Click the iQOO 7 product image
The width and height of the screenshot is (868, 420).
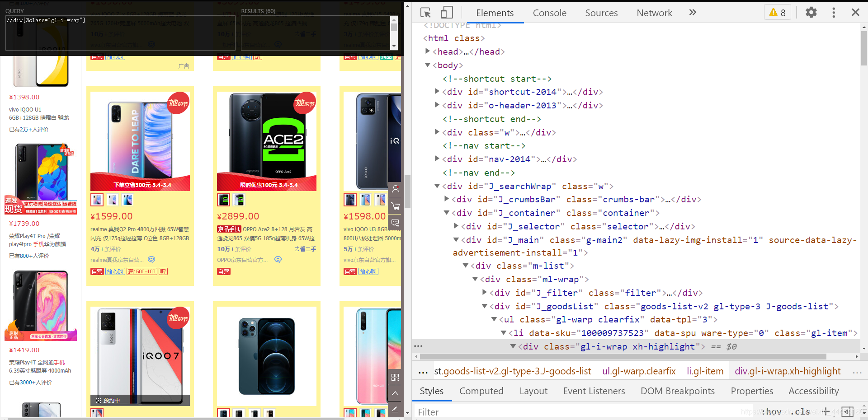[x=140, y=356]
